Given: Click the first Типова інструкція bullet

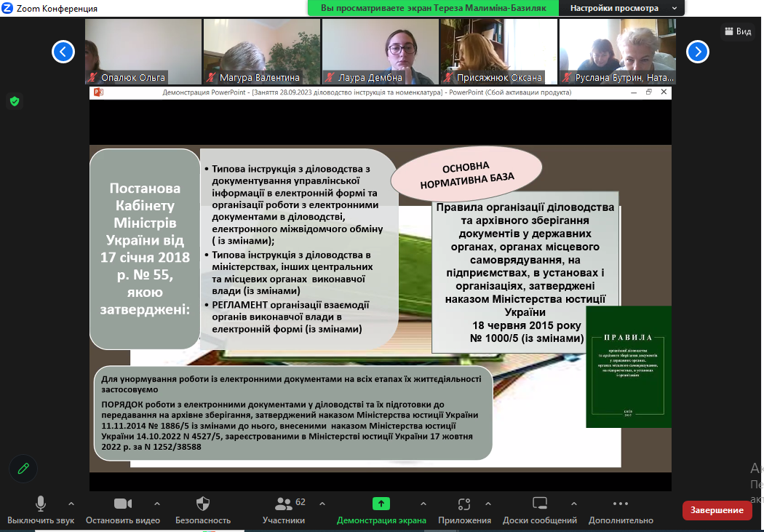Looking at the screenshot, I should pyautogui.click(x=294, y=205).
